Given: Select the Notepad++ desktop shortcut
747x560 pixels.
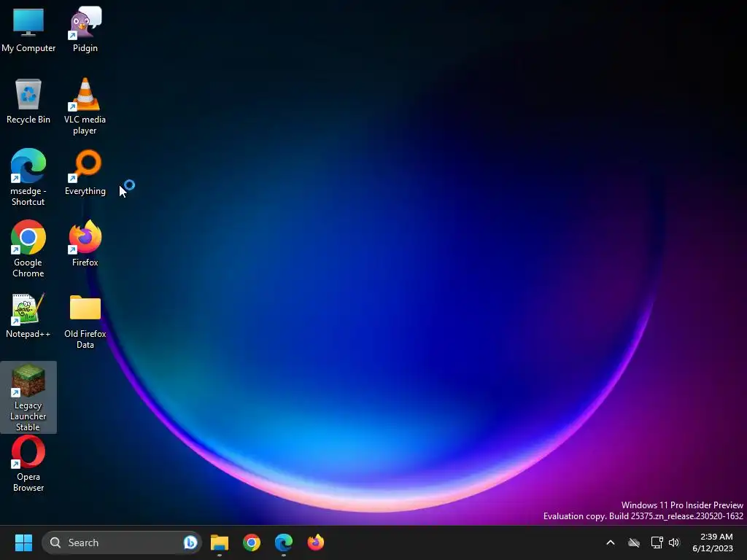Looking at the screenshot, I should [x=28, y=316].
